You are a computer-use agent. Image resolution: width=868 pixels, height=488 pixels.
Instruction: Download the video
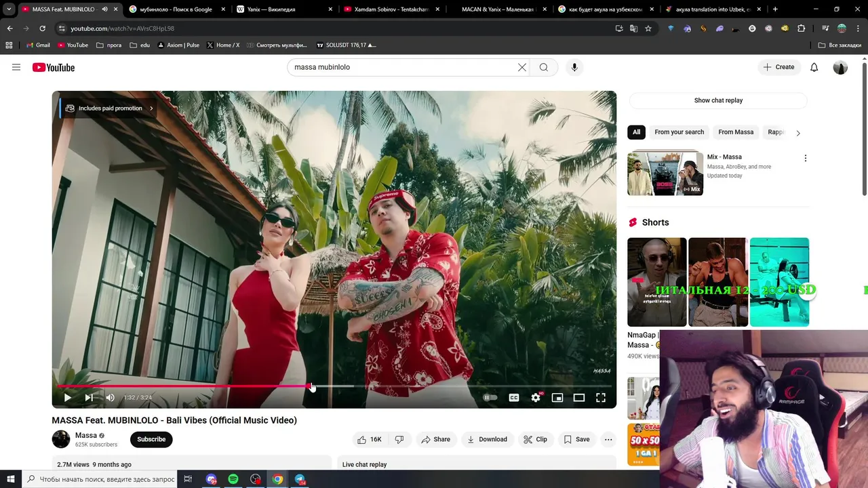487,439
